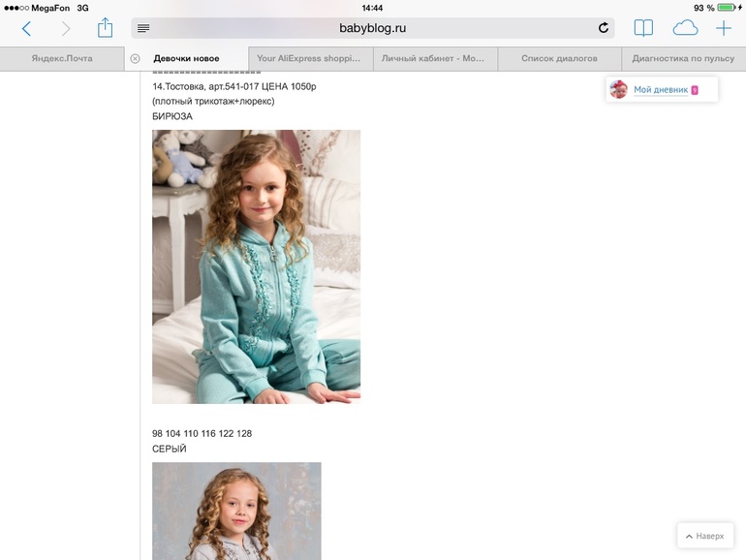The image size is (746, 560).
Task: Open iCloud tabs cloud icon
Action: tap(685, 28)
